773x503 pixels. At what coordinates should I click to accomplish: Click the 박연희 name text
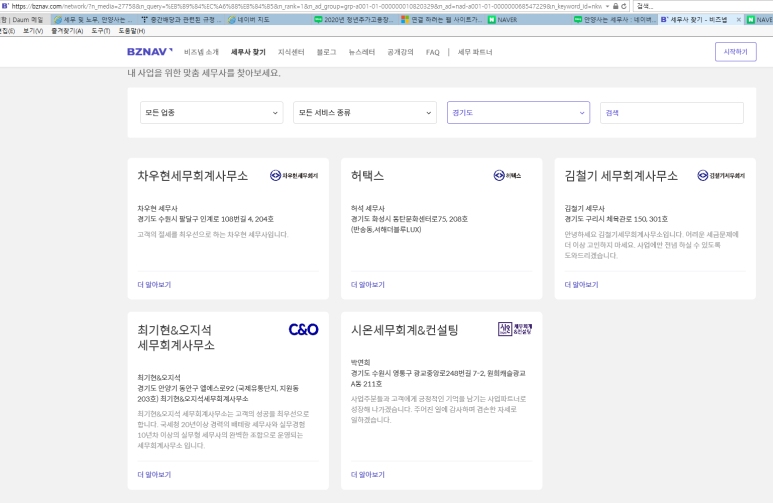360,362
